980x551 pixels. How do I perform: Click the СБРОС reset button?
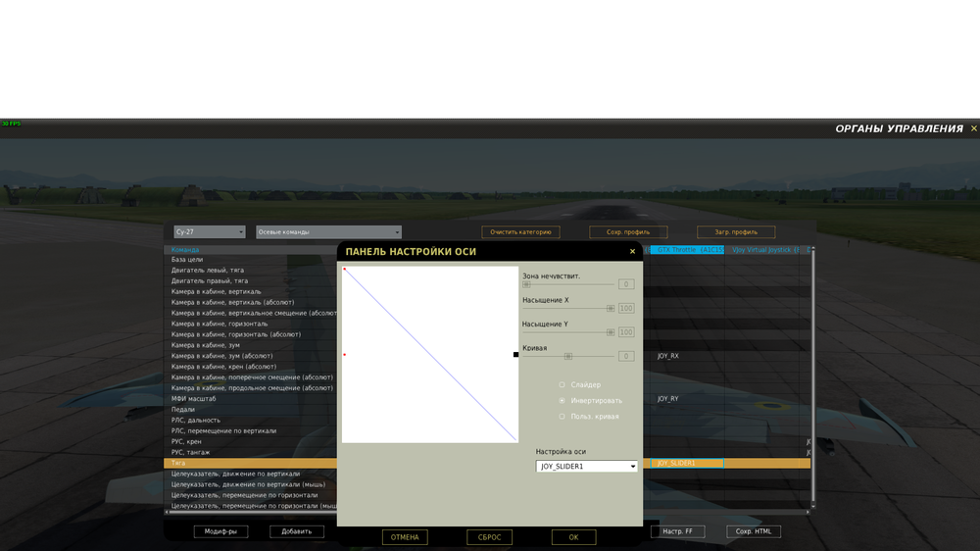click(x=489, y=537)
